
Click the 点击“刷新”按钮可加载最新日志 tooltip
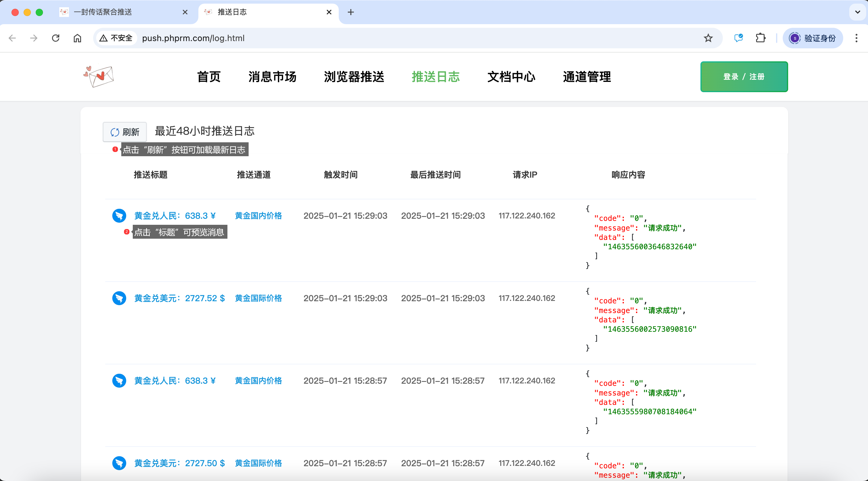[185, 150]
